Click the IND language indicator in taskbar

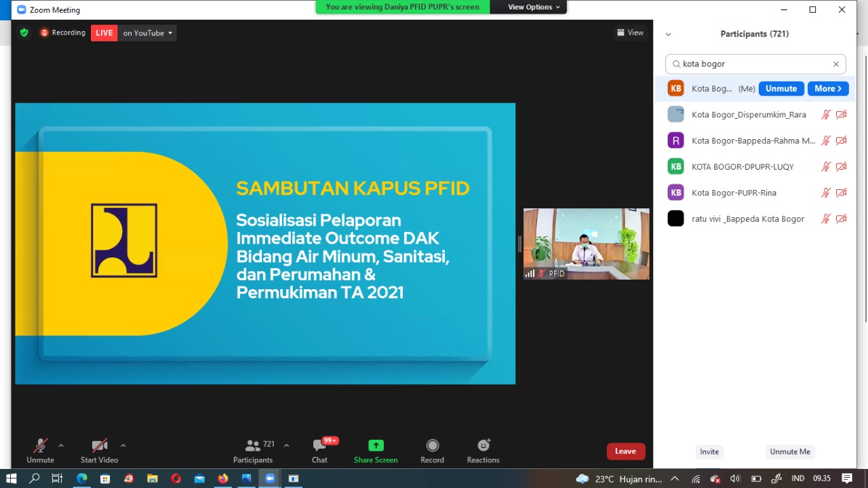tap(797, 478)
